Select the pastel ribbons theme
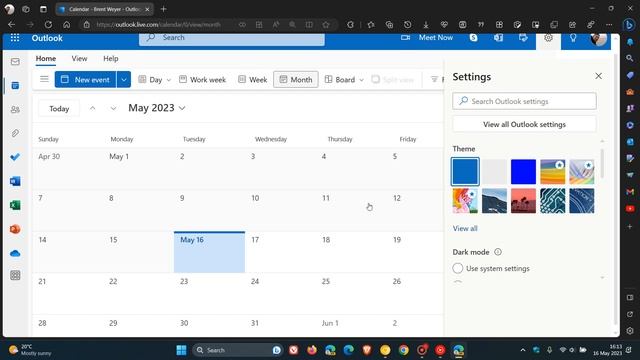This screenshot has width=640, height=360. pyautogui.click(x=582, y=172)
